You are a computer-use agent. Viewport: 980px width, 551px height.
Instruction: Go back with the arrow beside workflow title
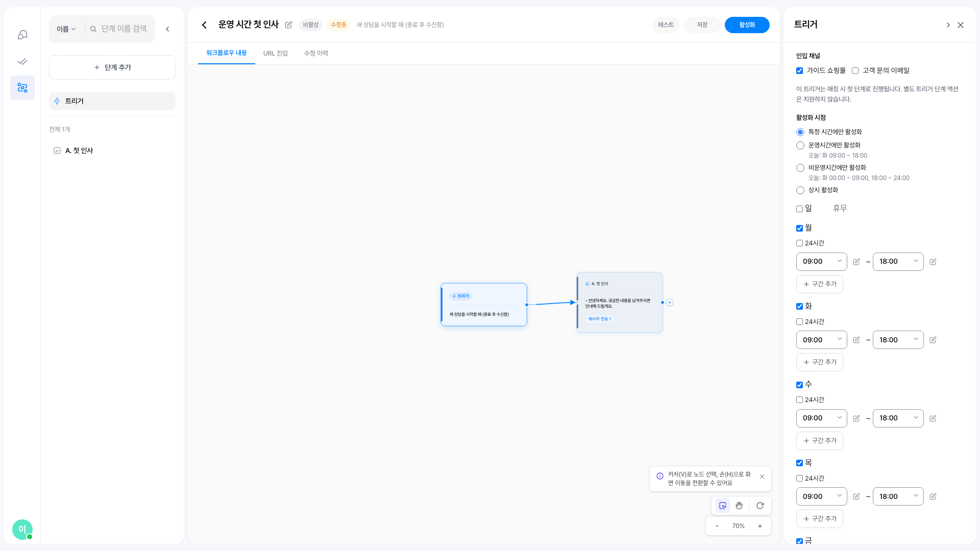204,25
